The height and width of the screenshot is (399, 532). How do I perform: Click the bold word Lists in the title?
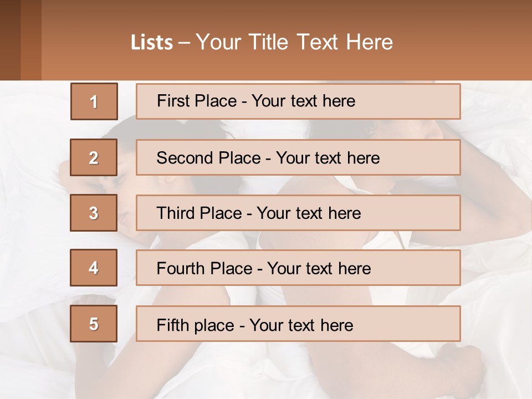coord(152,43)
